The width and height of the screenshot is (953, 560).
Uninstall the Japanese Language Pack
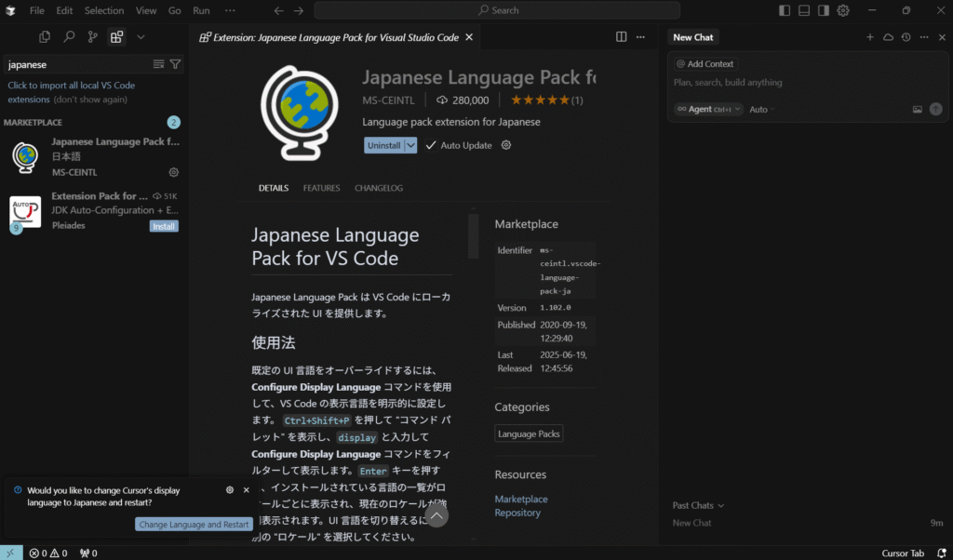coord(384,145)
